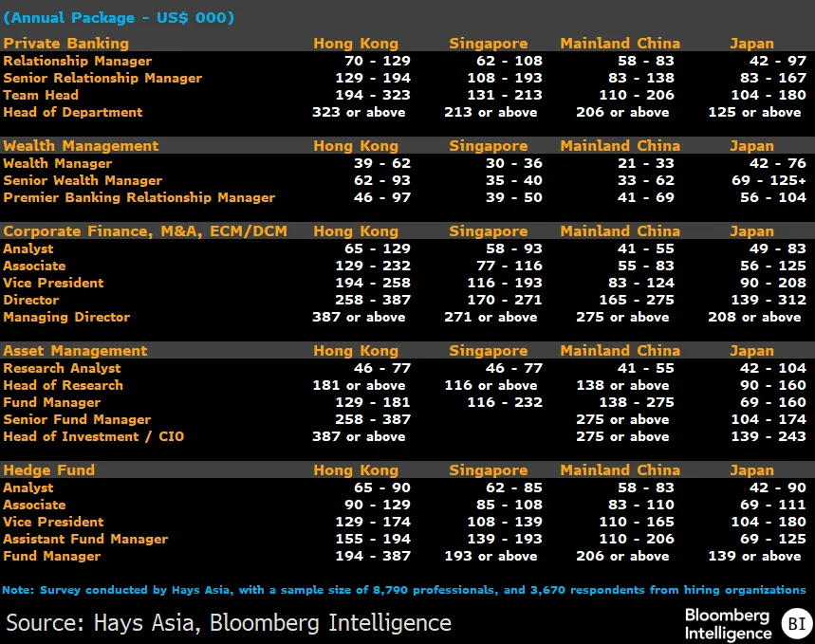This screenshot has width=815, height=644.
Task: Click the value 139 or above
Action: (754, 556)
